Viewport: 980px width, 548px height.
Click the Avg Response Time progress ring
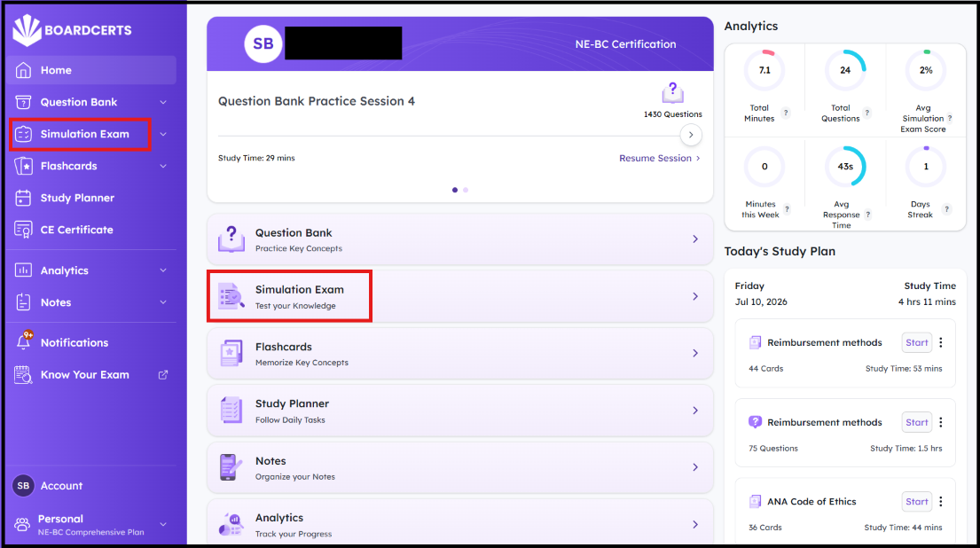845,166
